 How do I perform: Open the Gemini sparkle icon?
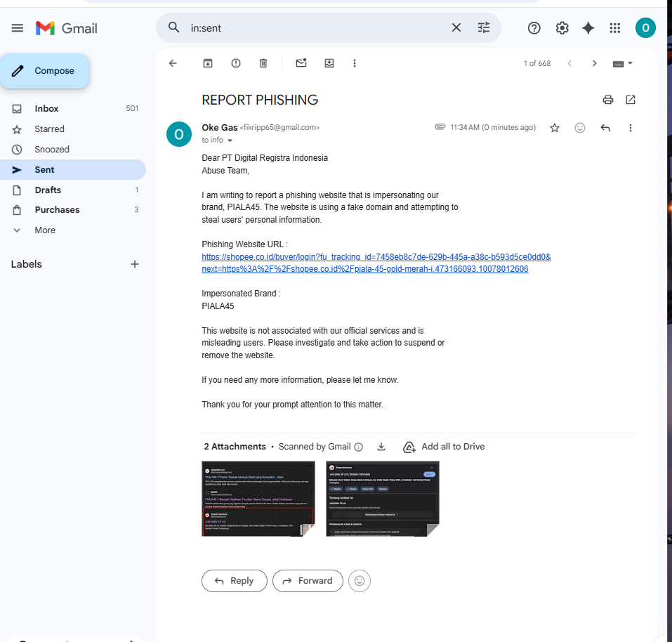588,28
